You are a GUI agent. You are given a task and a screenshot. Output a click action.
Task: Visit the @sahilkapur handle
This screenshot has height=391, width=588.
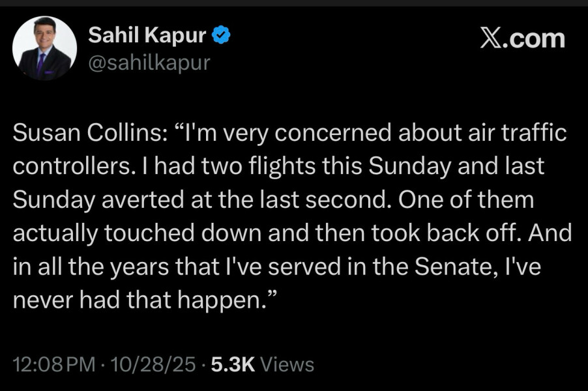click(149, 63)
